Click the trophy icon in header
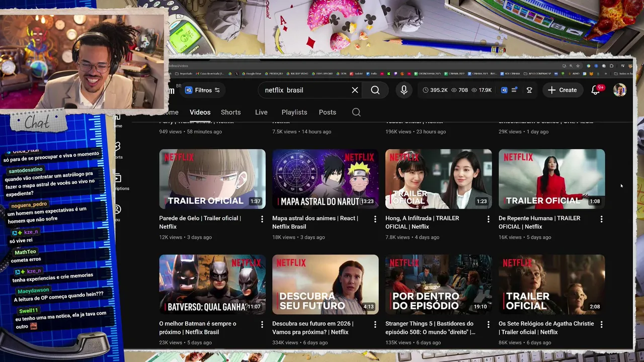 529,90
